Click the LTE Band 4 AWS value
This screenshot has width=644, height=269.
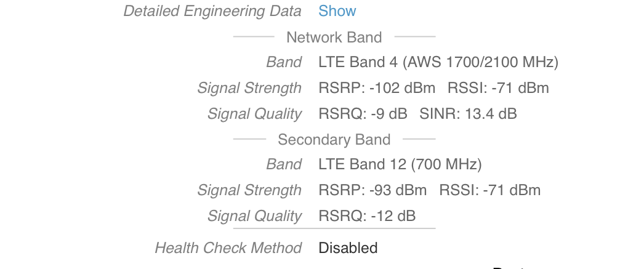click(438, 62)
